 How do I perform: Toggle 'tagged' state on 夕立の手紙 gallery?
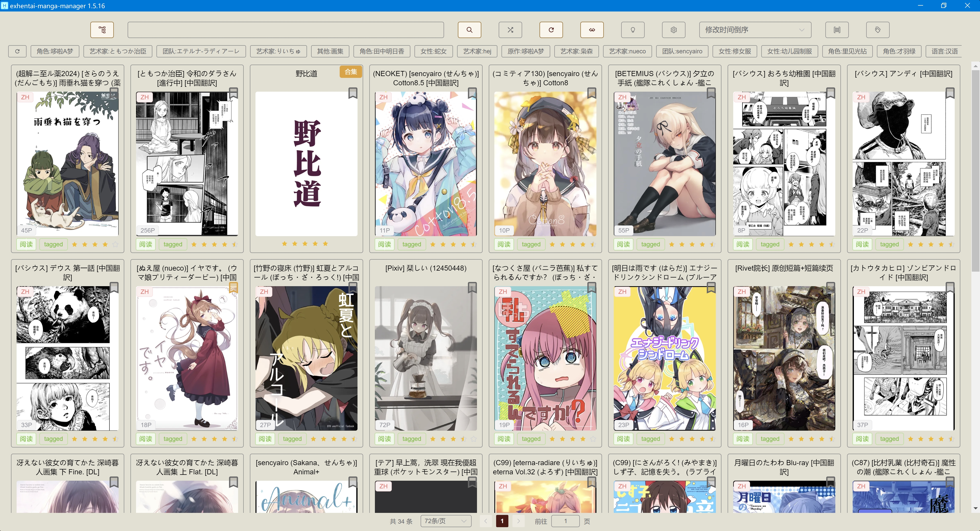click(651, 244)
